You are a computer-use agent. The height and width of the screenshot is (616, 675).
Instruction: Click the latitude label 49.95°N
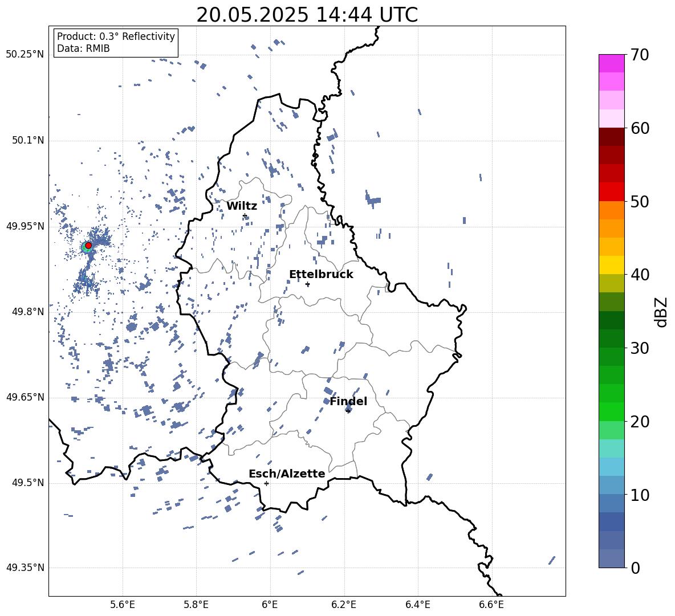25,226
